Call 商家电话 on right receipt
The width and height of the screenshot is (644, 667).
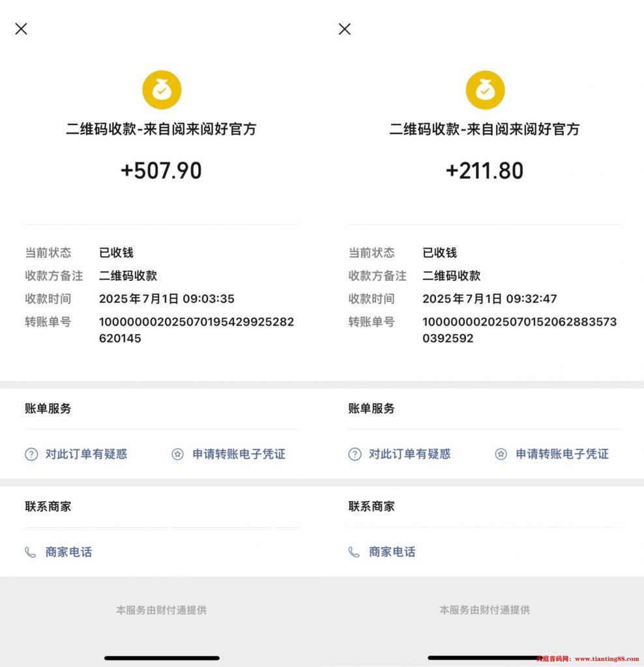click(x=392, y=552)
